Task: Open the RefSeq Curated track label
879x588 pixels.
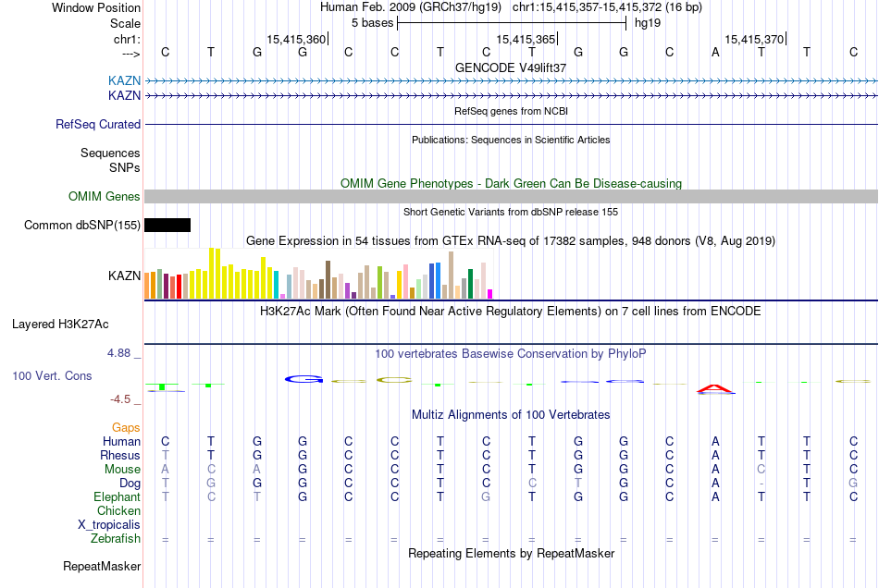Action: (x=97, y=124)
